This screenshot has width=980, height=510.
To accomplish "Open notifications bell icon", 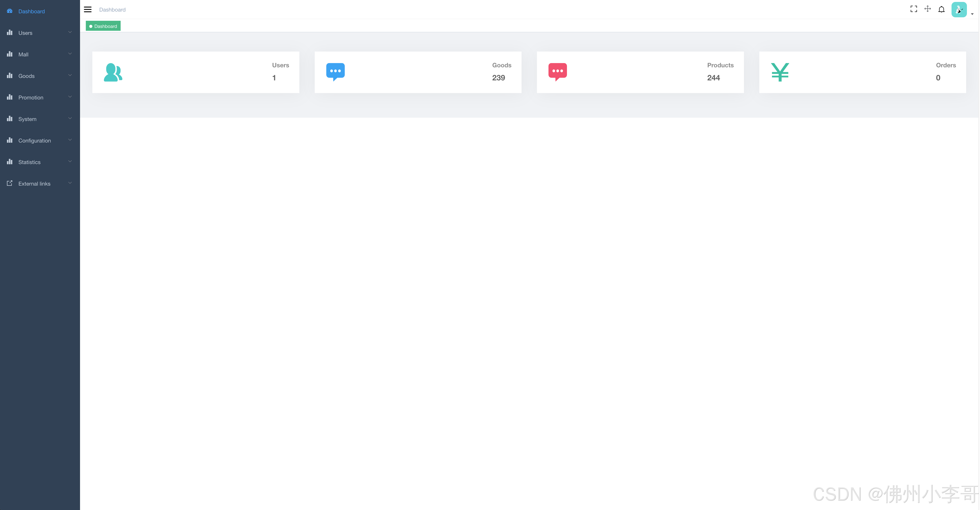I will coord(941,9).
